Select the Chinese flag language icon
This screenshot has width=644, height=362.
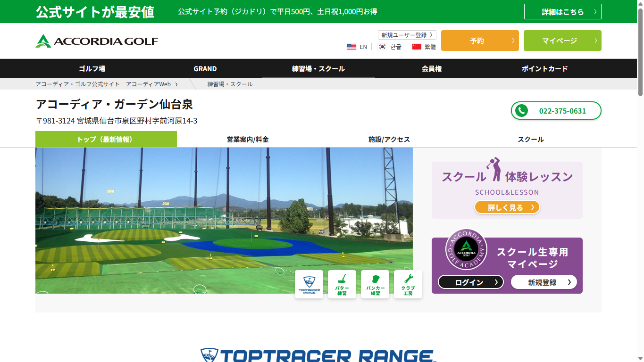pos(417,47)
